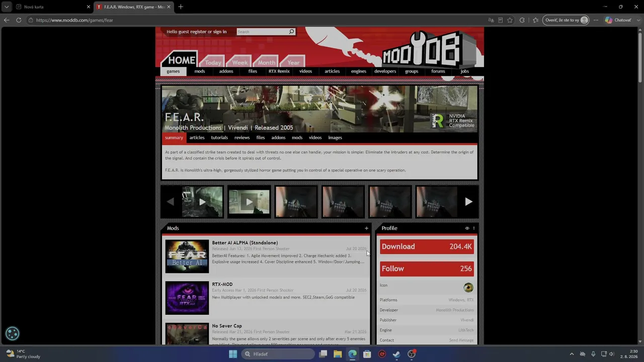Open the favorites list icon

click(x=535, y=20)
